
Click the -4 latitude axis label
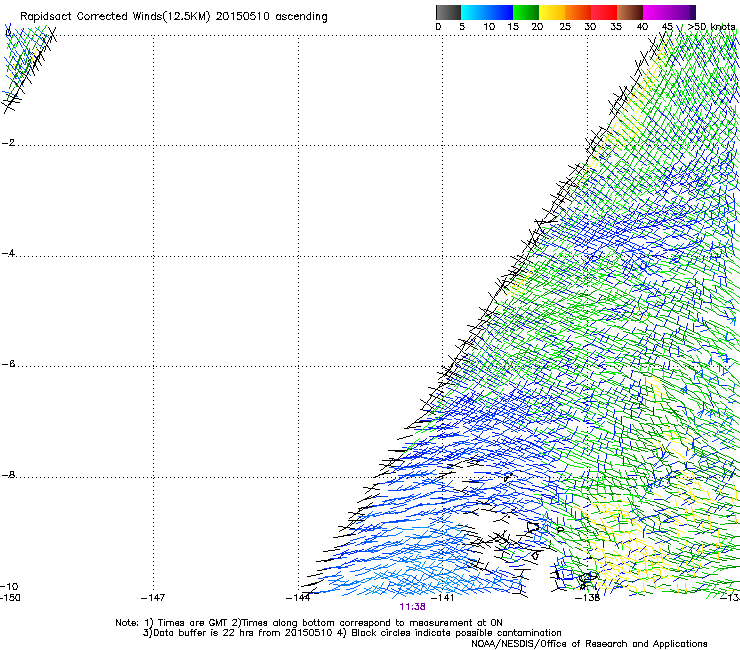click(x=8, y=253)
